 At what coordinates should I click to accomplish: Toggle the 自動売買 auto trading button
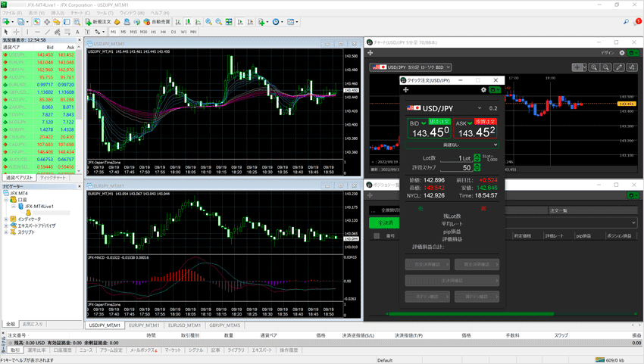[157, 22]
